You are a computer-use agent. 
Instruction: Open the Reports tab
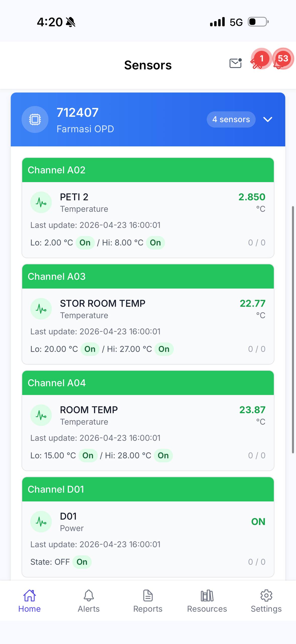click(148, 601)
